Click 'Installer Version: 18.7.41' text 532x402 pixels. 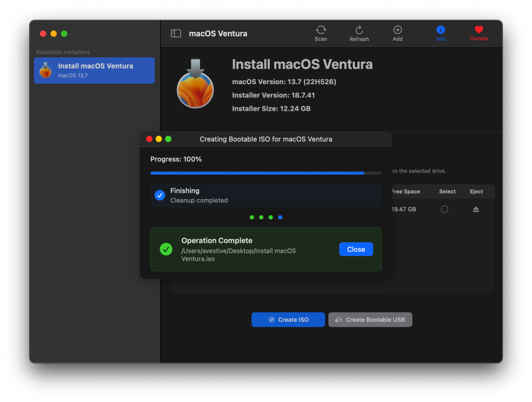[273, 95]
